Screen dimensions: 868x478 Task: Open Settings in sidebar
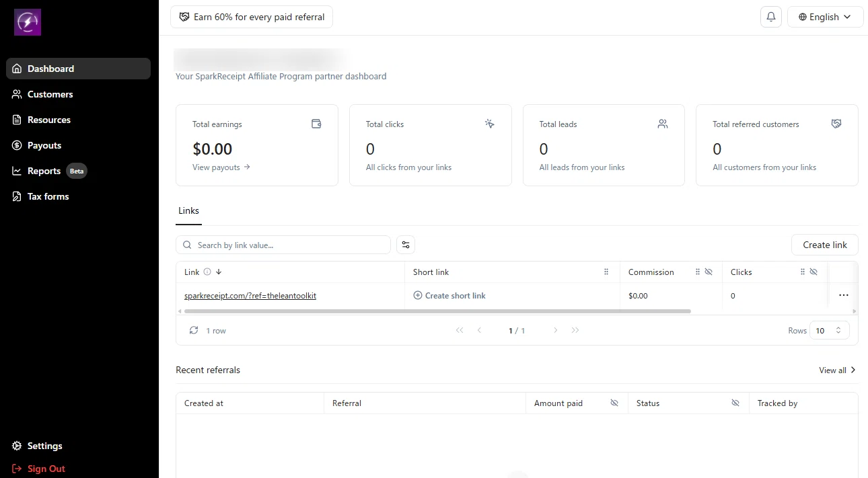(79, 446)
